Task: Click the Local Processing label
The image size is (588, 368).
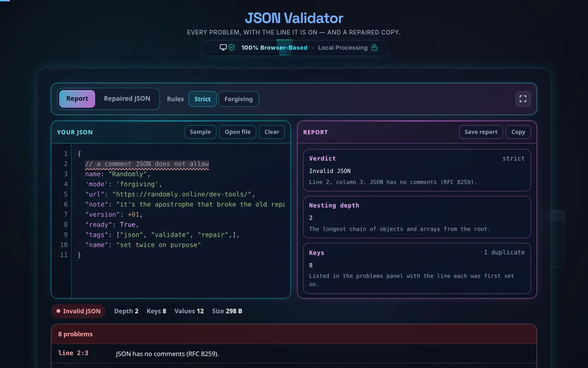Action: click(343, 47)
